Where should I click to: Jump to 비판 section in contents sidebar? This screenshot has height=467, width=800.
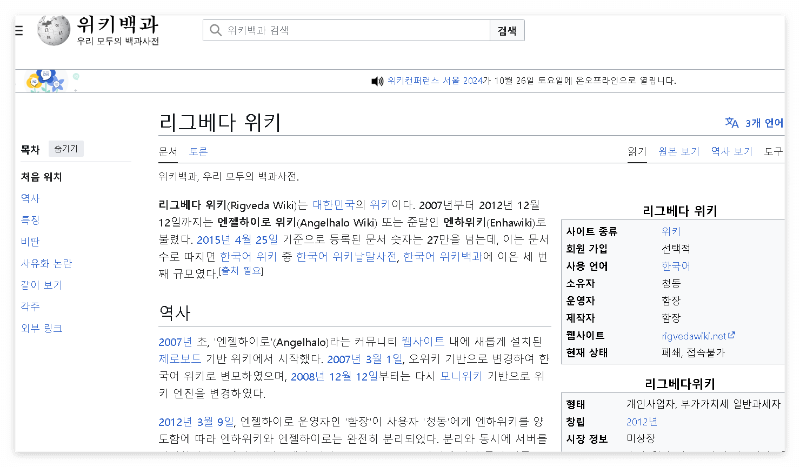tap(30, 241)
